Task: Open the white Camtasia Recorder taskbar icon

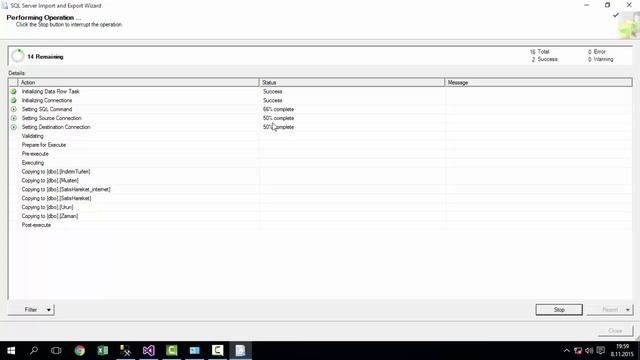Action: pyautogui.click(x=218, y=350)
